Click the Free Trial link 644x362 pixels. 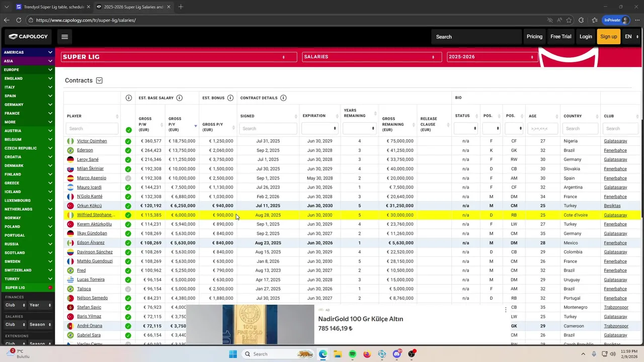pyautogui.click(x=561, y=37)
